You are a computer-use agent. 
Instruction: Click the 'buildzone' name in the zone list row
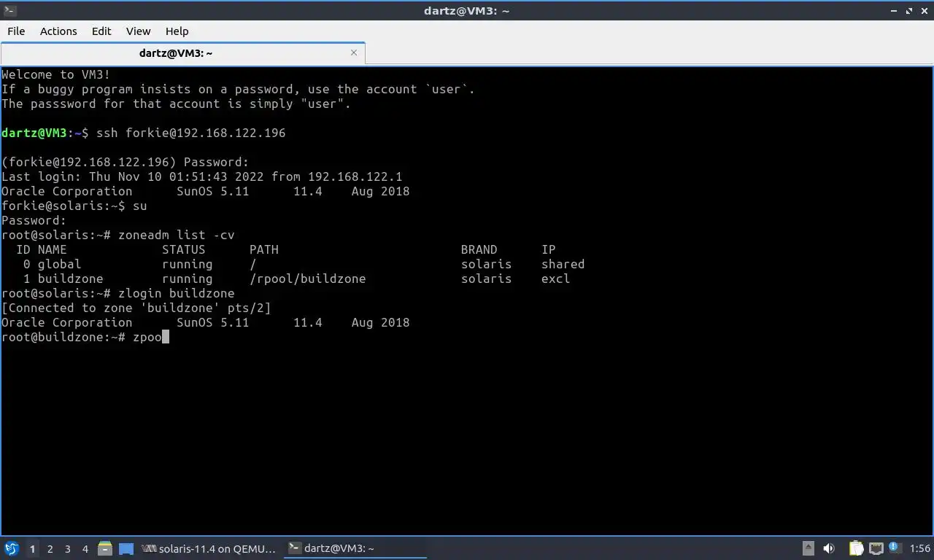[70, 279]
